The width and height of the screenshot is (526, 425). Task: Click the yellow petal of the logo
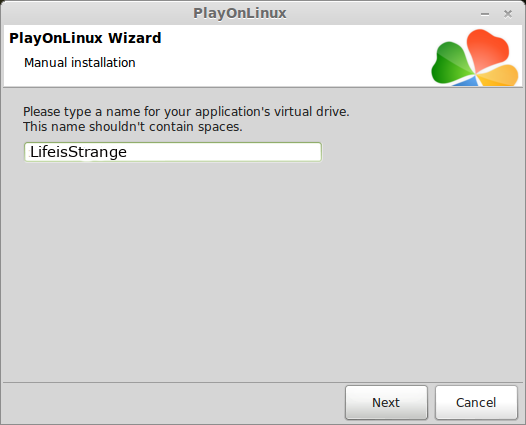499,75
